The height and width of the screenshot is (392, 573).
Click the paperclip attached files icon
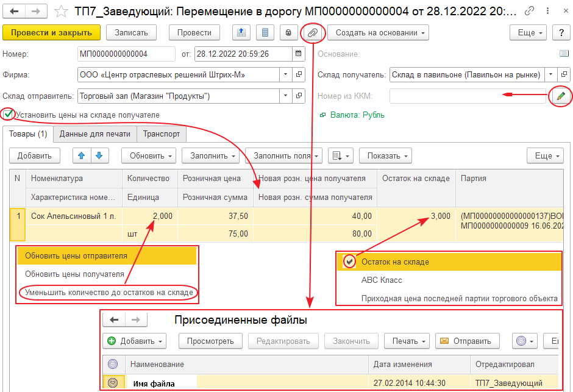coord(312,32)
